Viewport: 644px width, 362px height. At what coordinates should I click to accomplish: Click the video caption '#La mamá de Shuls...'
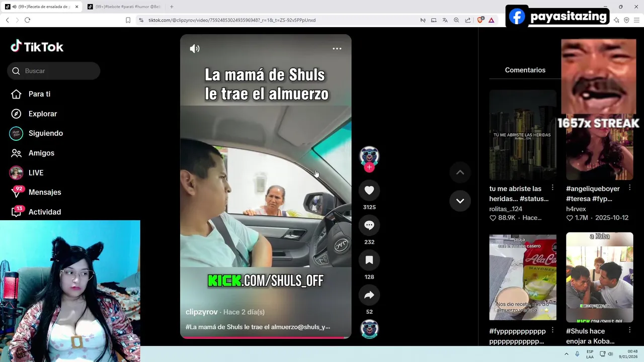258,327
